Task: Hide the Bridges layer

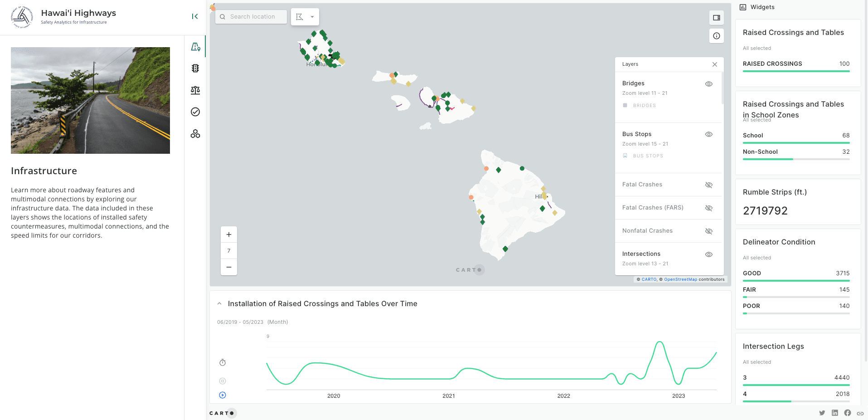Action: [708, 83]
